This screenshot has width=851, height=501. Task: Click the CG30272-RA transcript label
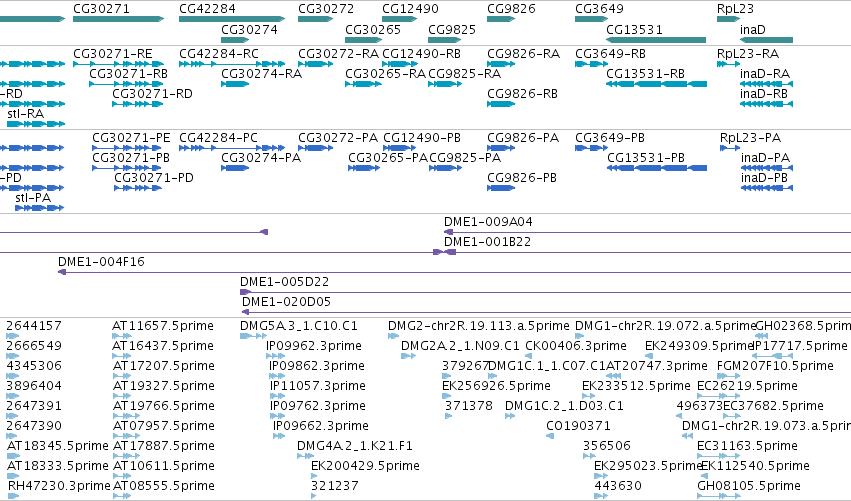(338, 54)
